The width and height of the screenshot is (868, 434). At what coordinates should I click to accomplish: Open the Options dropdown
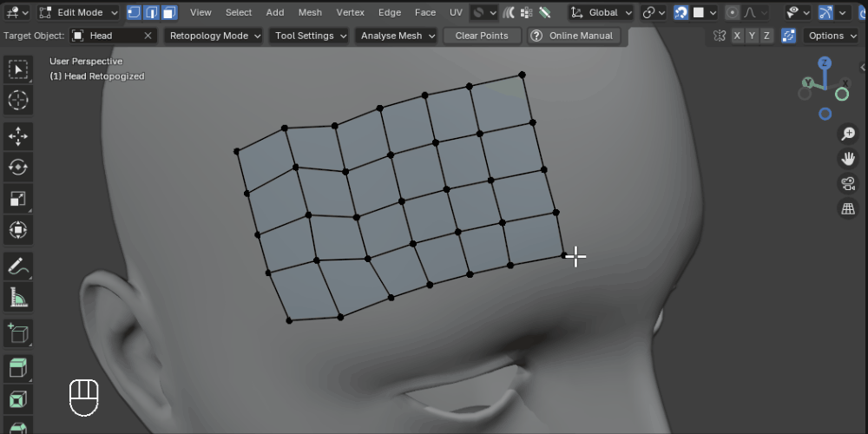(x=832, y=36)
